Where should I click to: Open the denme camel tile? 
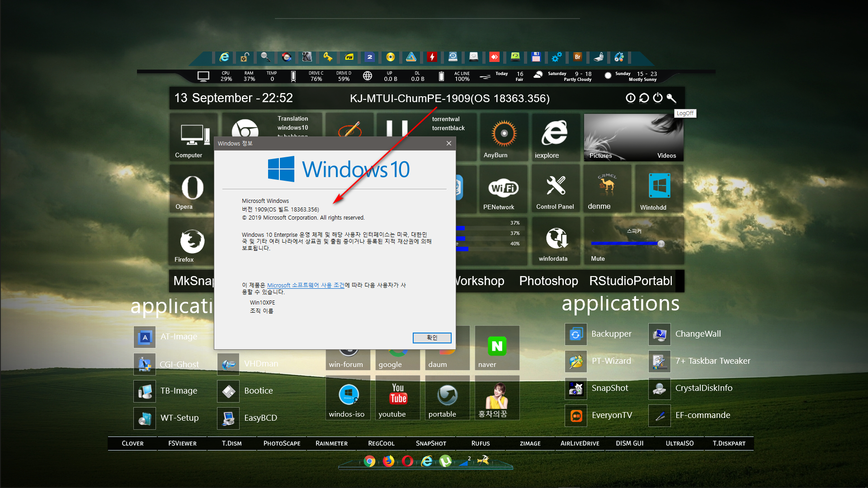(x=607, y=189)
